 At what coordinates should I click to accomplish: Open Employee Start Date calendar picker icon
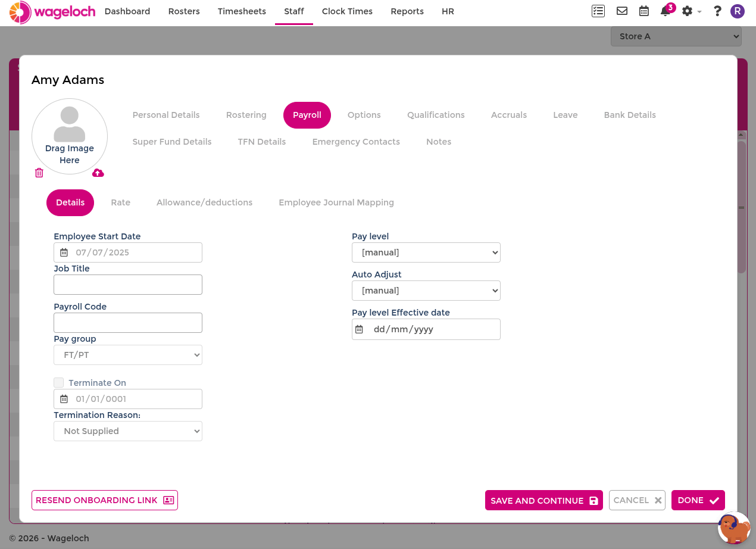pyautogui.click(x=64, y=252)
